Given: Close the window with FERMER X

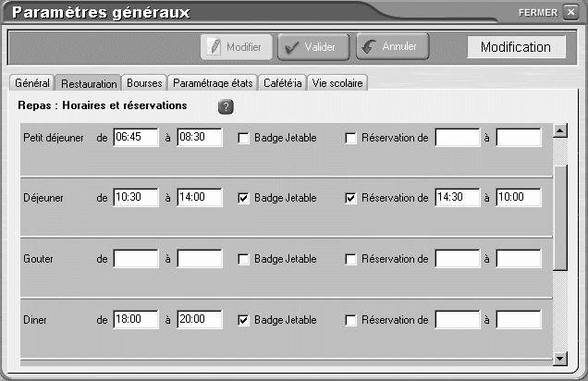Looking at the screenshot, I should [x=570, y=12].
